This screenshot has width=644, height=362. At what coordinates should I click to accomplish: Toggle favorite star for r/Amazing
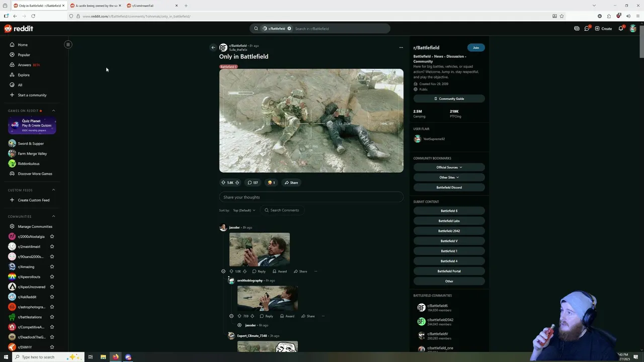point(52,266)
